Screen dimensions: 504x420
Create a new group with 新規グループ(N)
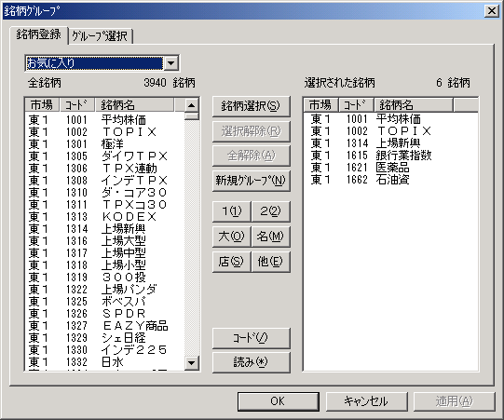251,181
